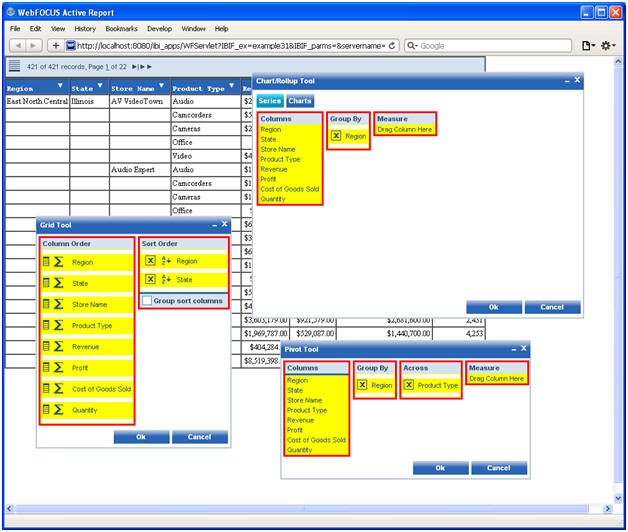Click the sum icon for State in Grid Tool

(x=58, y=283)
